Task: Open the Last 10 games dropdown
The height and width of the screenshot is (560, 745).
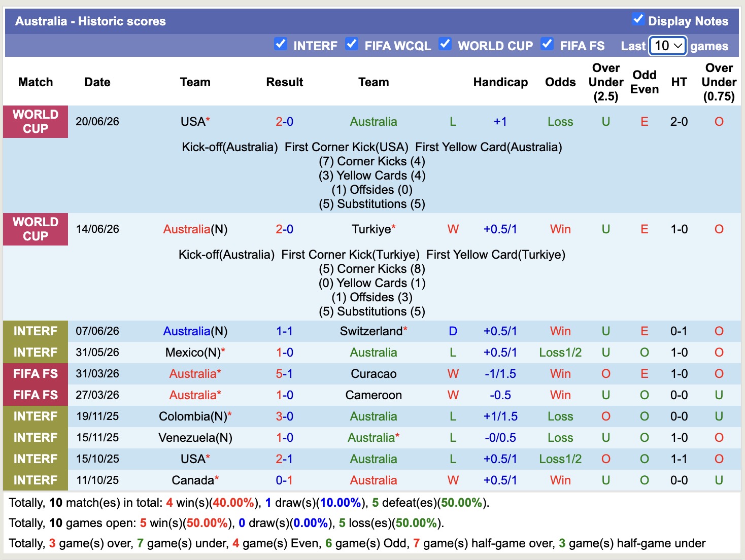Action: (668, 46)
